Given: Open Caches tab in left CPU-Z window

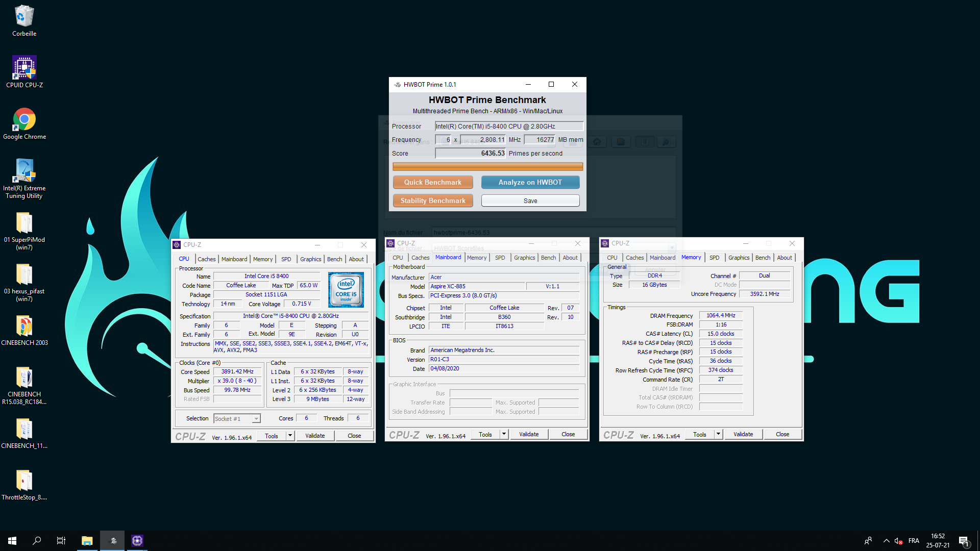Looking at the screenshot, I should pyautogui.click(x=207, y=259).
